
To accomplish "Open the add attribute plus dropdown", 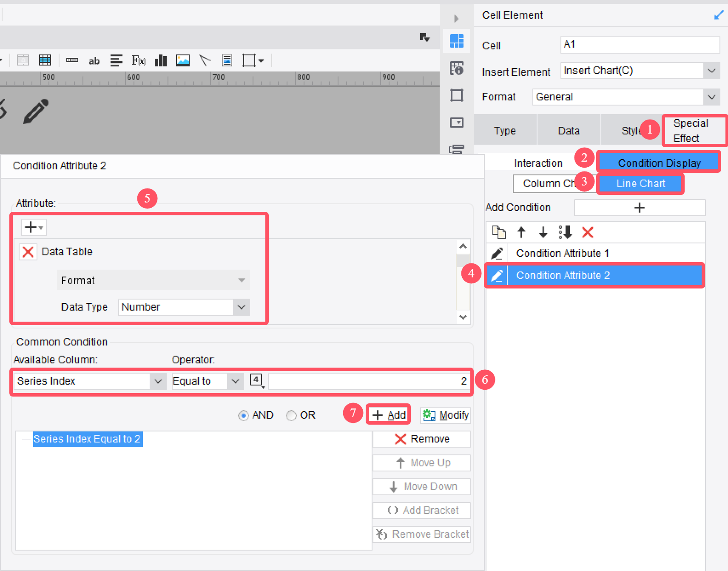I will (x=34, y=228).
